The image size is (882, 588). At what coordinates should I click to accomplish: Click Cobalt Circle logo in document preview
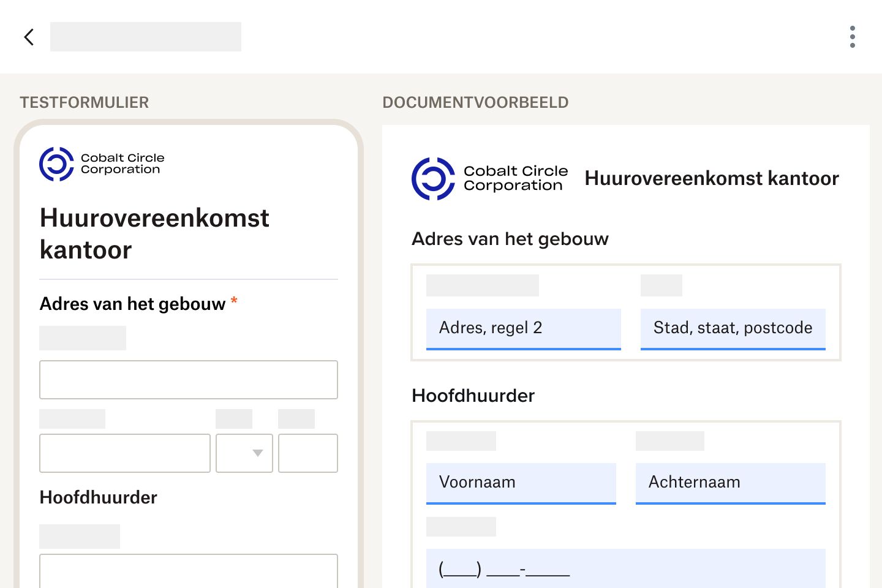489,179
